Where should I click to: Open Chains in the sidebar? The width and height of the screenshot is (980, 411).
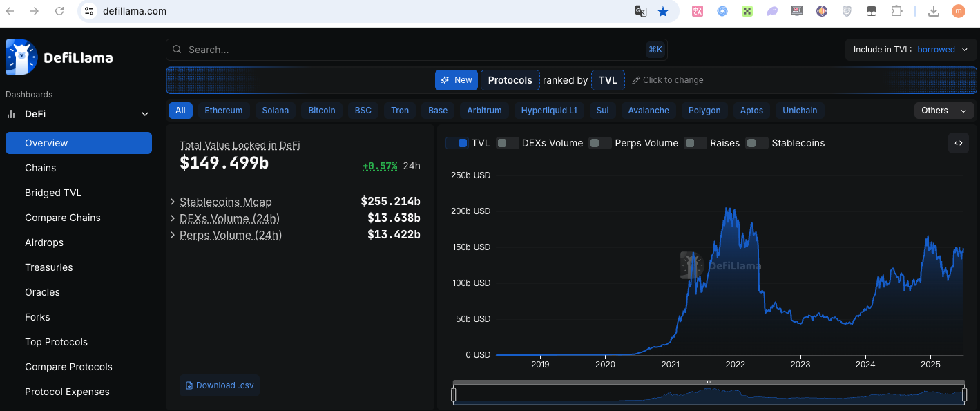[79, 168]
